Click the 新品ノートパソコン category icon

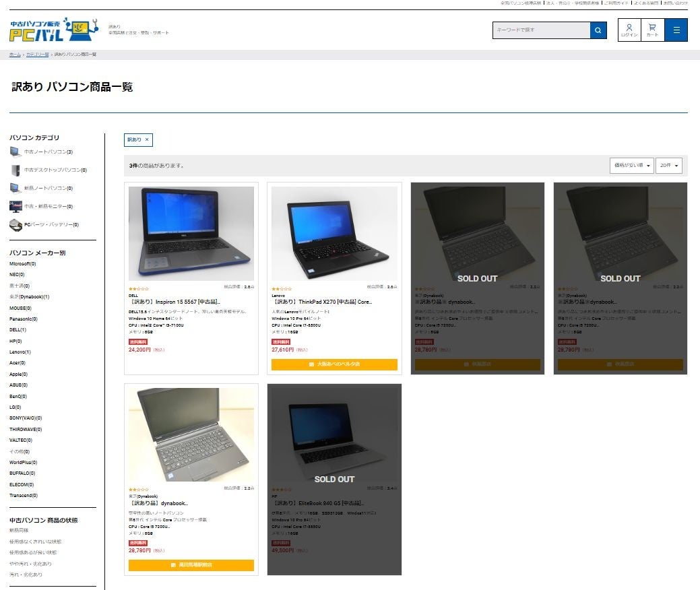(15, 188)
